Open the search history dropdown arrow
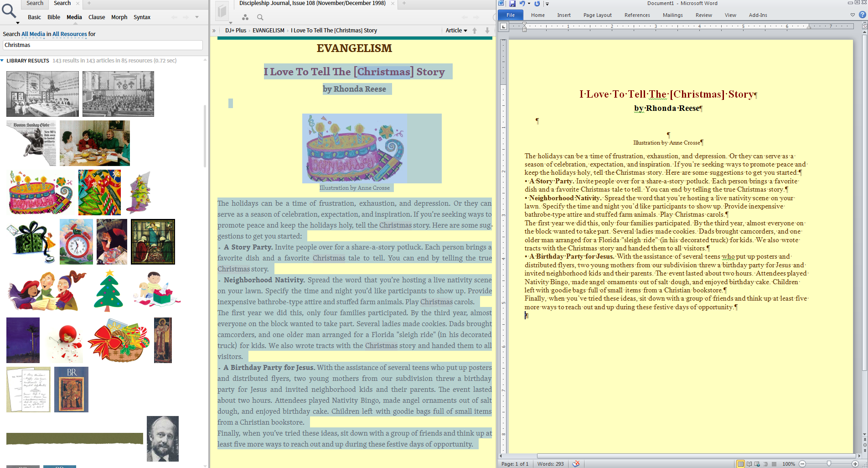The image size is (868, 468). click(197, 17)
